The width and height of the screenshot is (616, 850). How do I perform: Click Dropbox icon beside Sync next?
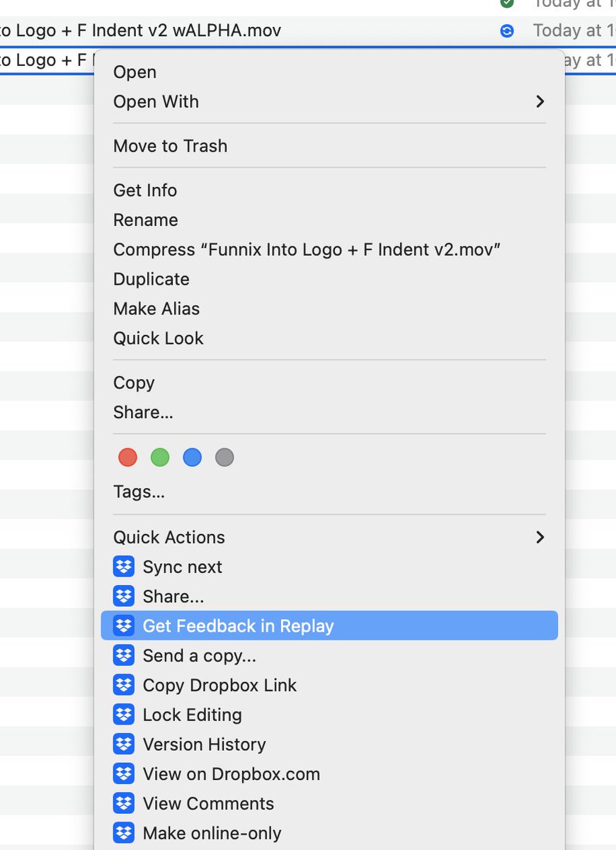pyautogui.click(x=124, y=567)
